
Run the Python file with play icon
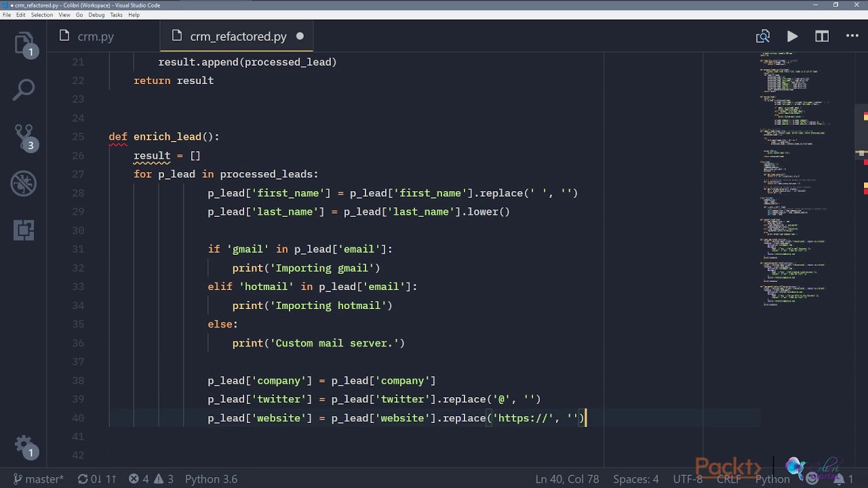click(x=792, y=37)
